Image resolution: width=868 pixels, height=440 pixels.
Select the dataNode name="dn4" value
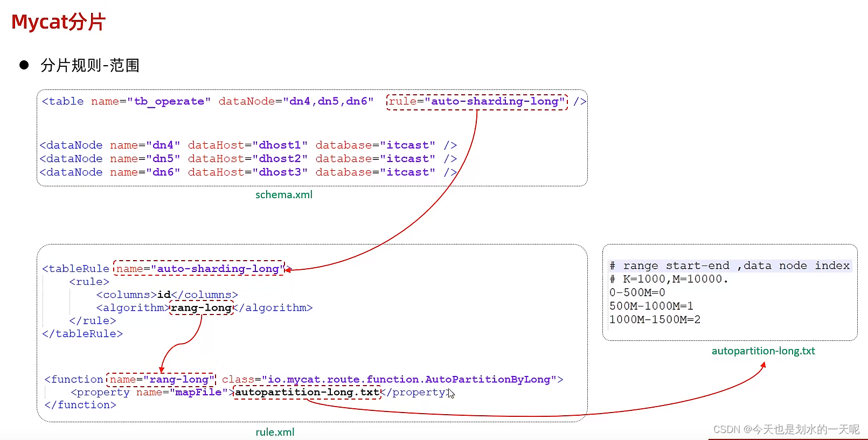point(163,145)
